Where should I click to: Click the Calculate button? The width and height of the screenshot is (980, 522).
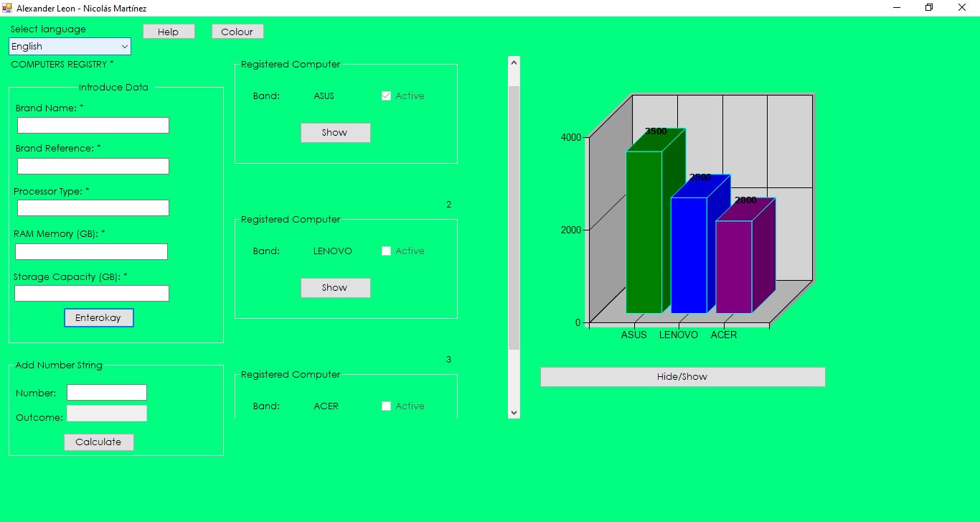click(x=99, y=442)
